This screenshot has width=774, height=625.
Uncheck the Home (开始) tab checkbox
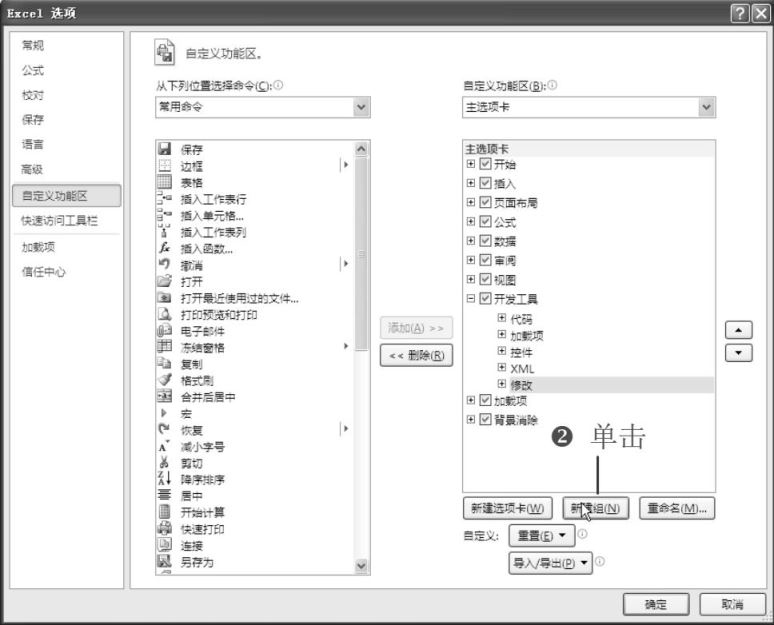pos(485,163)
